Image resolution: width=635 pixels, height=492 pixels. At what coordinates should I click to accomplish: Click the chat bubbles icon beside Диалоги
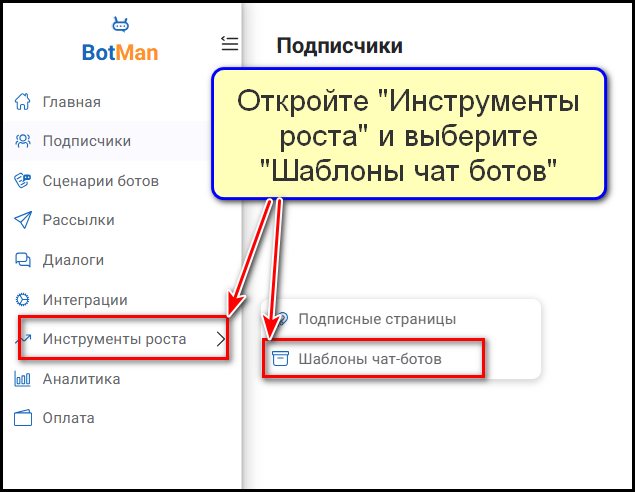pos(23,260)
